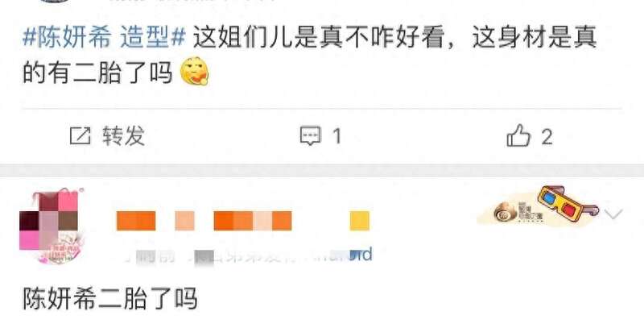Click gray divider between posts
Screen dimensions: 644x328
[x=322, y=171]
